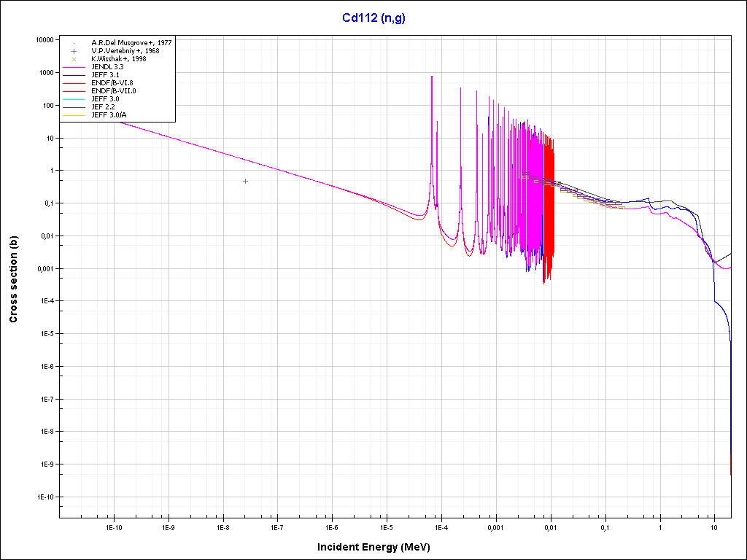
Task: Click the K.Wisshak+, 1998 legend text
Action: 118,59
